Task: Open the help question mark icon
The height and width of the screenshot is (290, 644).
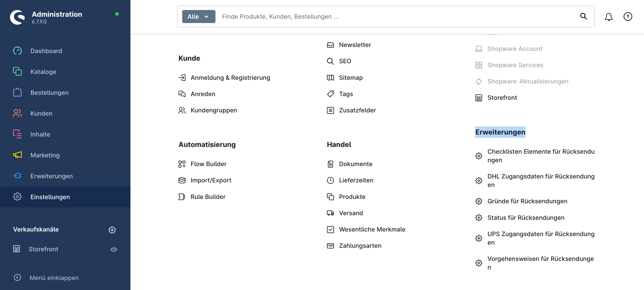Action: click(x=627, y=17)
